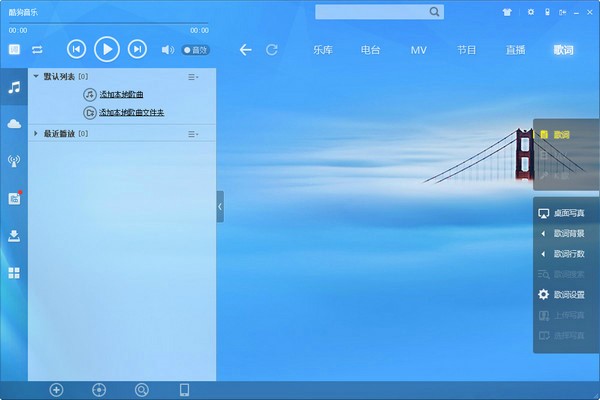This screenshot has height=400, width=600.
Task: Click the plus add icon in bottom bar
Action: (x=57, y=390)
